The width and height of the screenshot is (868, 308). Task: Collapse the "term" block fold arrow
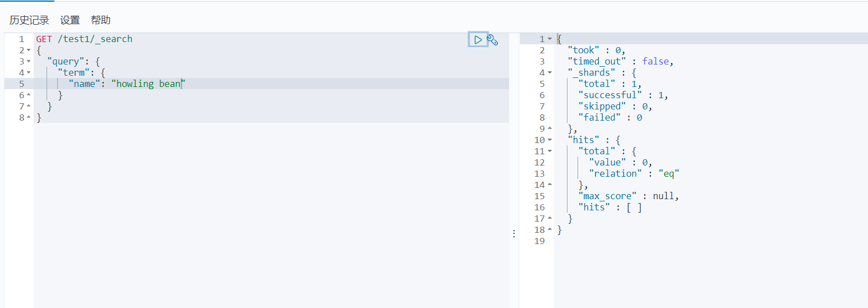29,73
